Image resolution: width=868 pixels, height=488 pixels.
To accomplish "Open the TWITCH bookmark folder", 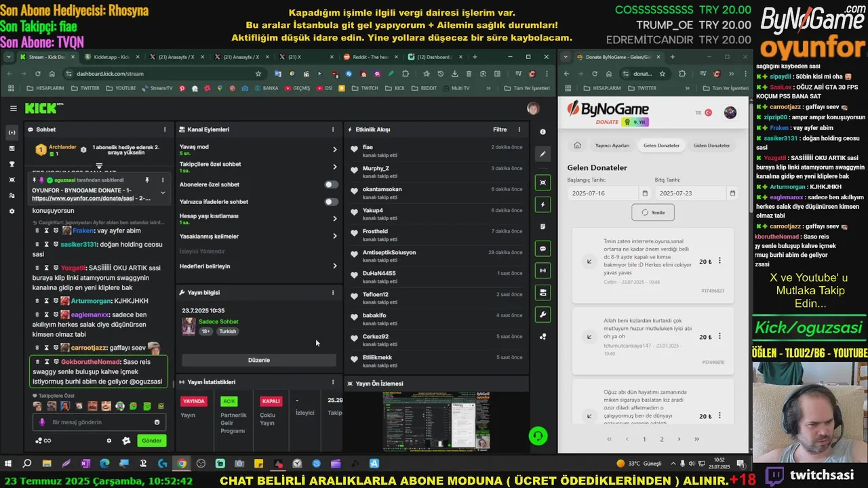I will click(x=364, y=88).
